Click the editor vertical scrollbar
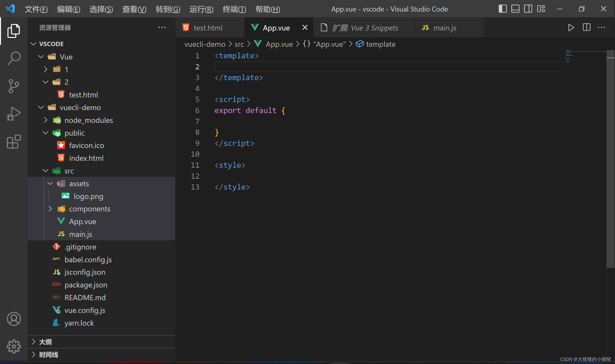 (610, 159)
